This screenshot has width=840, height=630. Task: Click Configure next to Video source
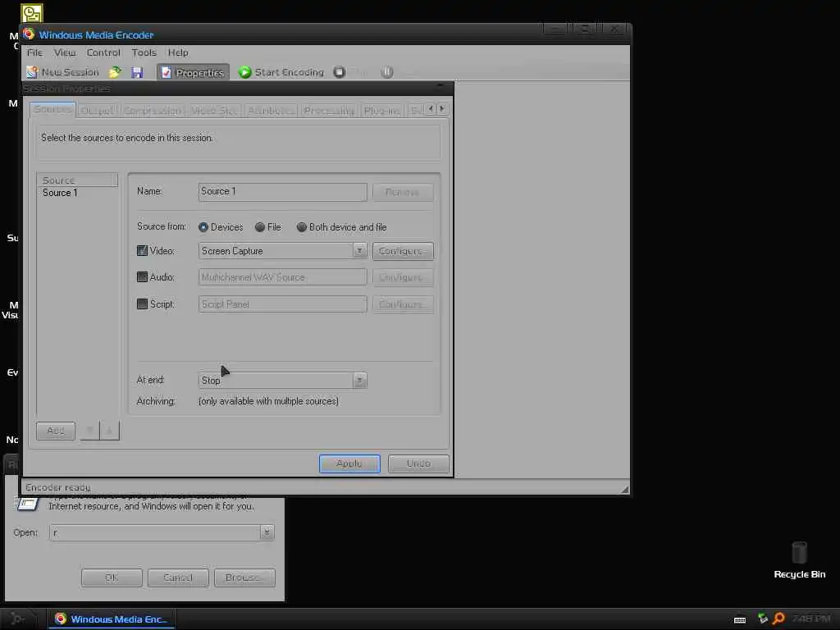403,251
